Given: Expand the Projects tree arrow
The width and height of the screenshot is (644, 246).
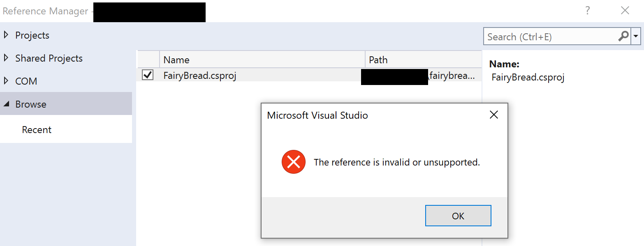Looking at the screenshot, I should 6,35.
